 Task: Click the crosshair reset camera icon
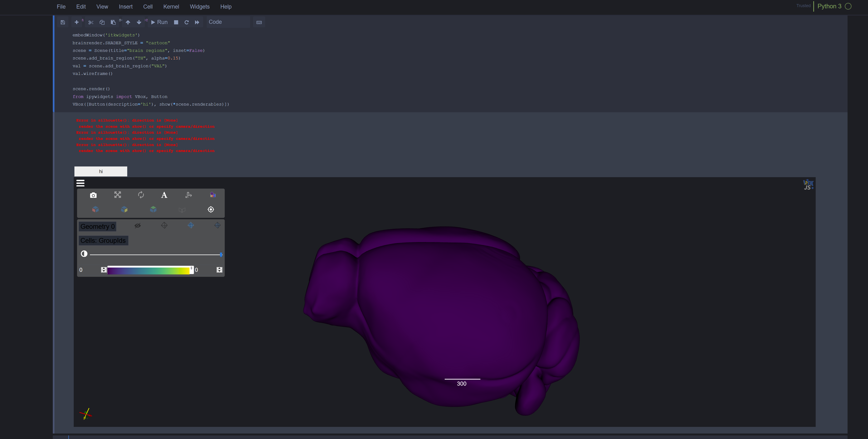coord(211,209)
